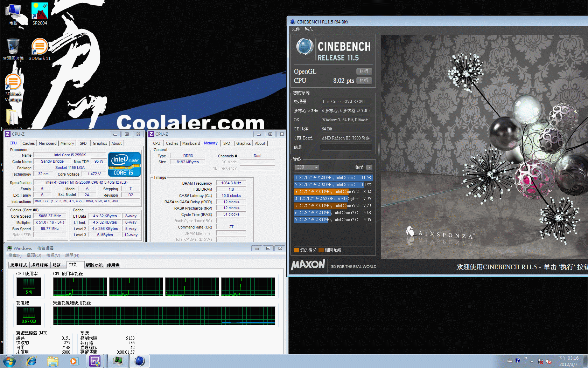The width and height of the screenshot is (588, 368).
Task: Open the Help menu in Cinebench
Action: 309,29
